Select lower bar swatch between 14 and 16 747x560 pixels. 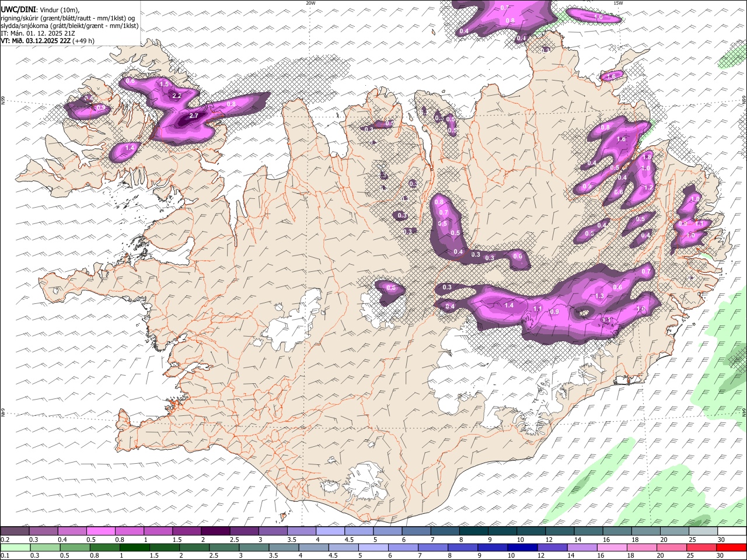tap(582, 547)
